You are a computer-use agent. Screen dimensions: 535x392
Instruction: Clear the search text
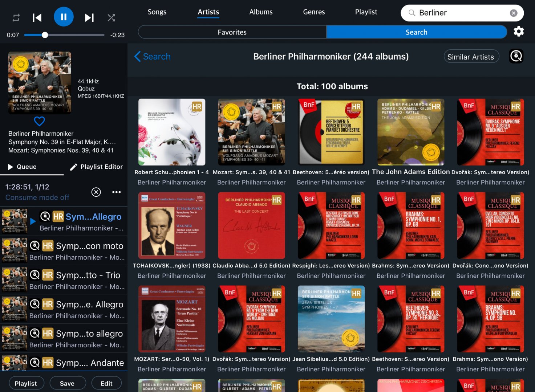point(514,13)
